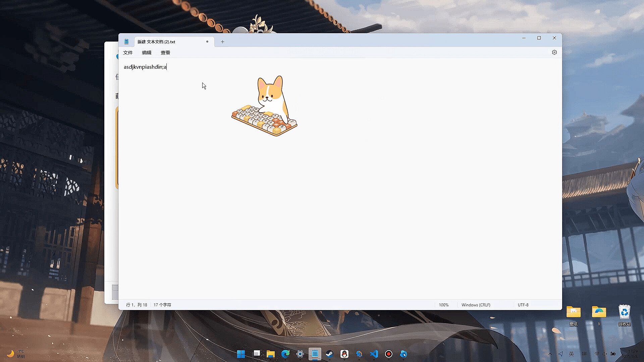This screenshot has width=644, height=362.
Task: Click the red record button app in the taskbar
Action: click(x=389, y=354)
